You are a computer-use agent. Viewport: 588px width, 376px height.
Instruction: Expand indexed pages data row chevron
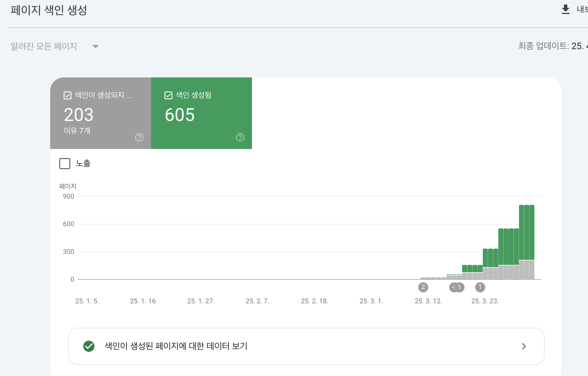point(524,346)
